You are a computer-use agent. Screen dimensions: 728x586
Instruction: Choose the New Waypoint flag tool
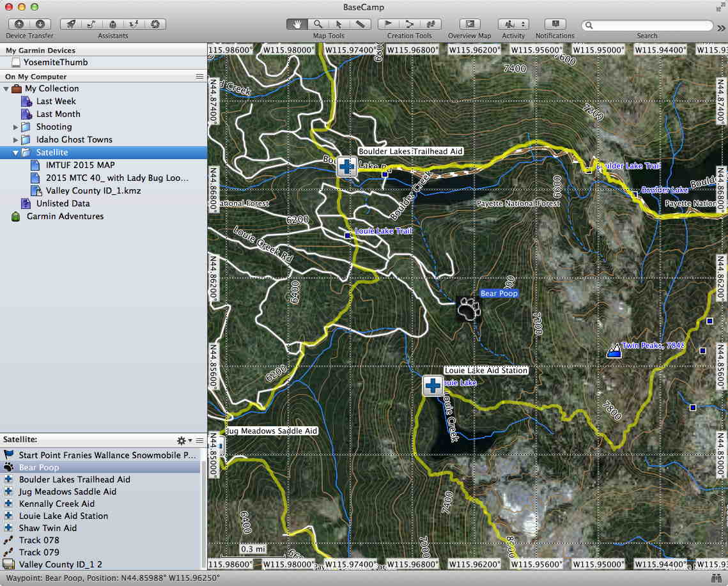point(389,24)
